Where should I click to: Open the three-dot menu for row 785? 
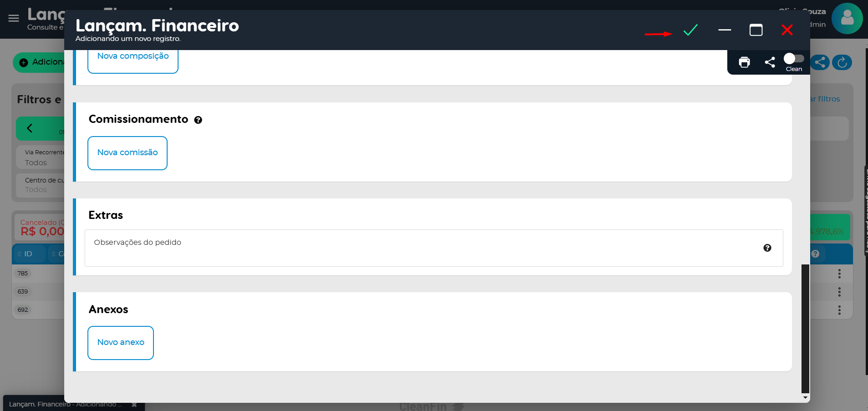[x=839, y=274]
